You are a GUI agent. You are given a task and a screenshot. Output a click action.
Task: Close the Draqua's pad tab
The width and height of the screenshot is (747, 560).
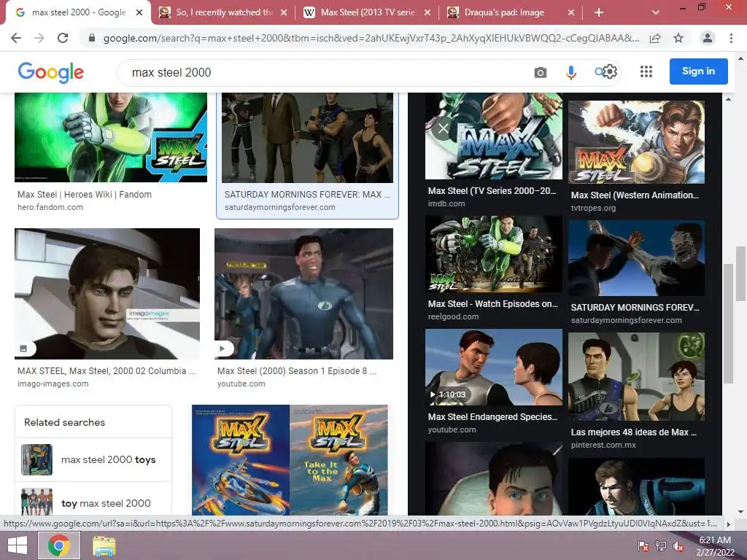(x=571, y=13)
